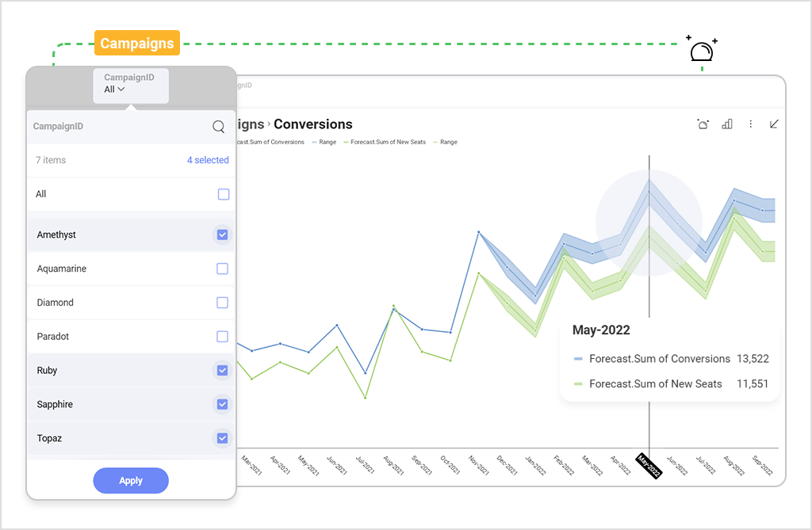Open the three-dot options menu on the chart

(750, 124)
